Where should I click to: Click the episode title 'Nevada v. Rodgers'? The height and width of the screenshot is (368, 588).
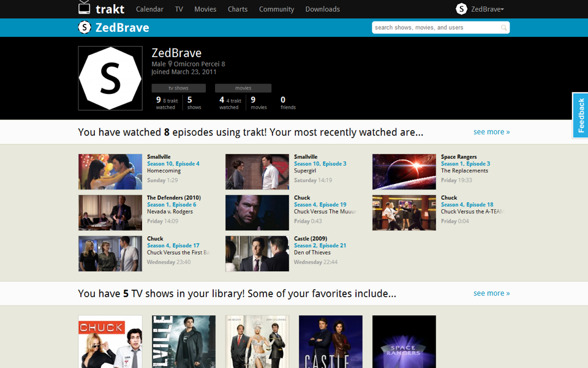170,212
